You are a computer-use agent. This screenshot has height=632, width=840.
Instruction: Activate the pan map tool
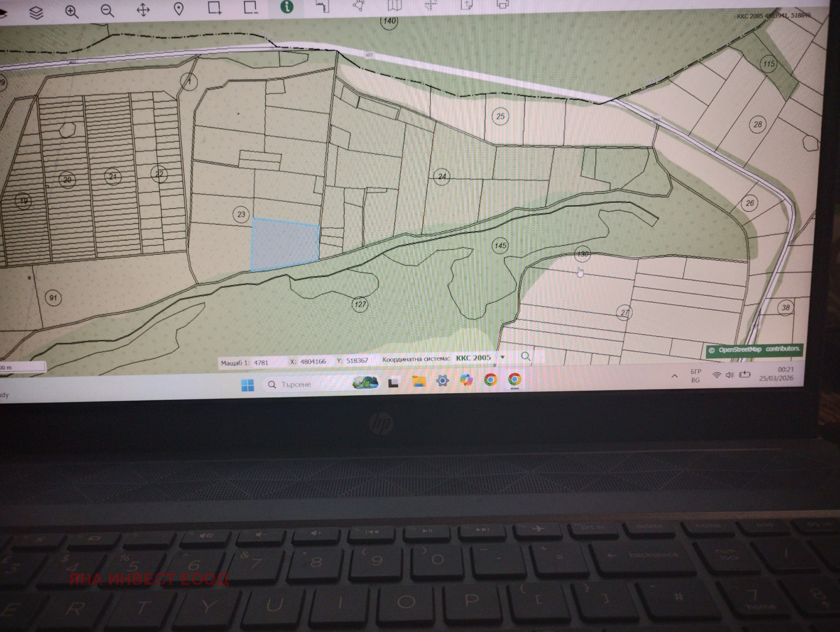pyautogui.click(x=143, y=10)
